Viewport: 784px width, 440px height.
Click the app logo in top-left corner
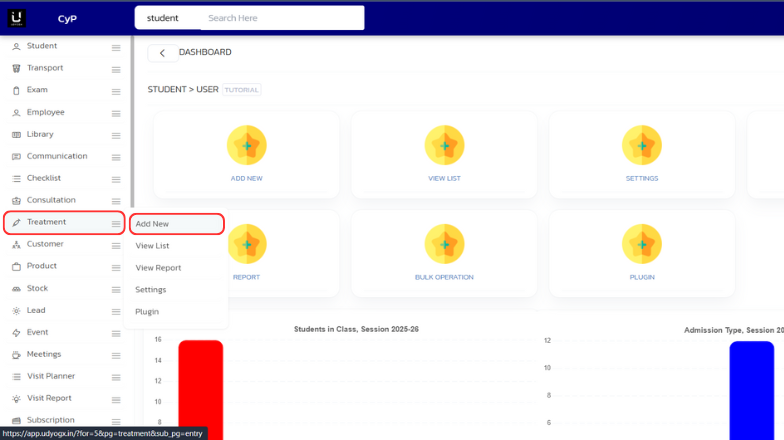(17, 18)
